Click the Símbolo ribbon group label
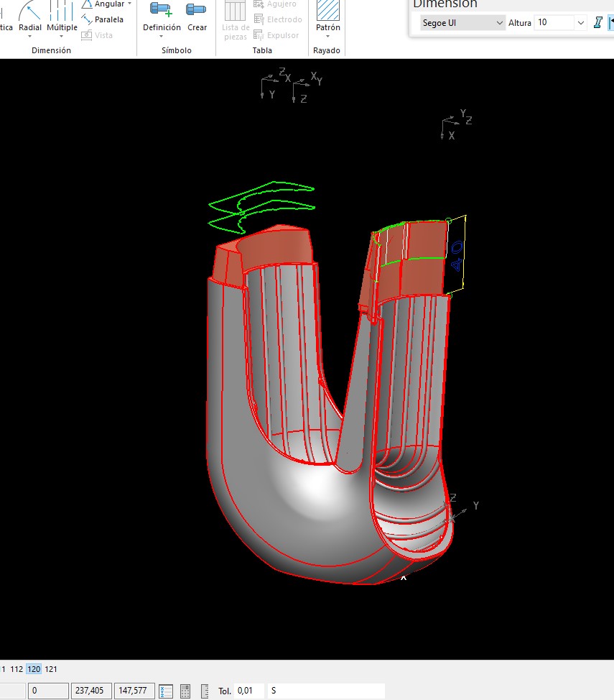 [176, 50]
